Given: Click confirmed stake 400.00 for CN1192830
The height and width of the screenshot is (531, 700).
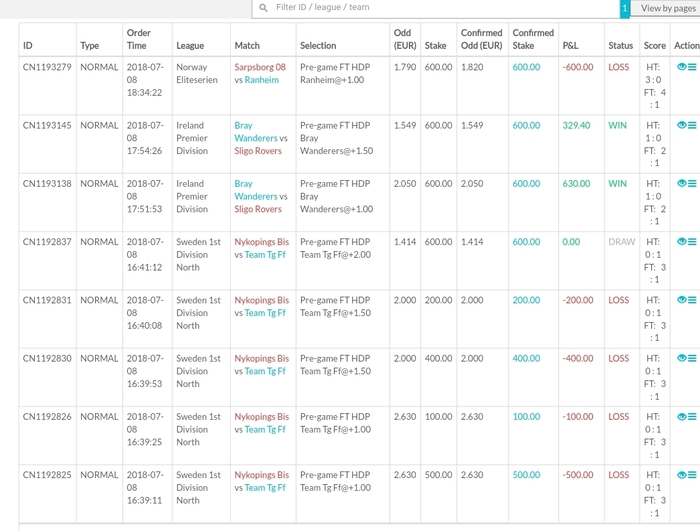Looking at the screenshot, I should [x=526, y=358].
